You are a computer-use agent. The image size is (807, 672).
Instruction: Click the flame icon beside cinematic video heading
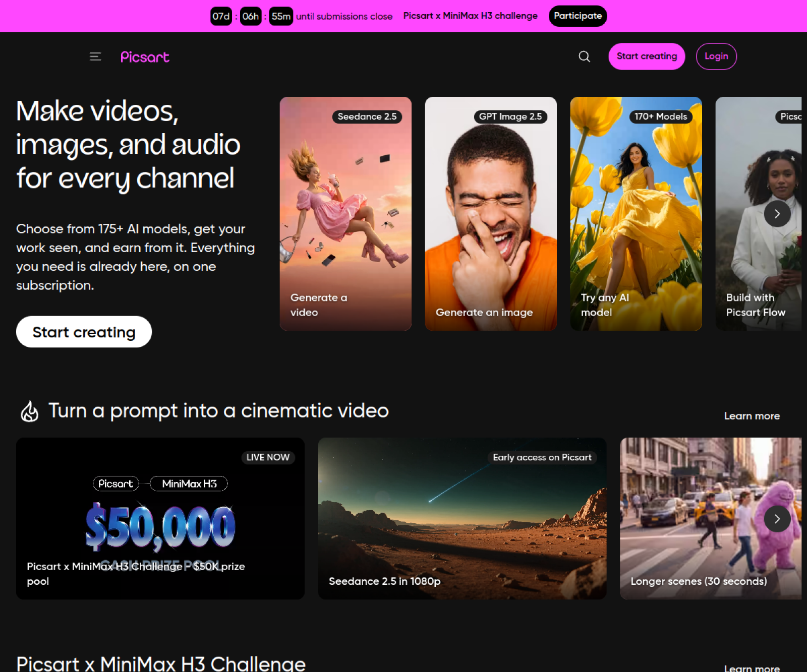click(x=29, y=411)
